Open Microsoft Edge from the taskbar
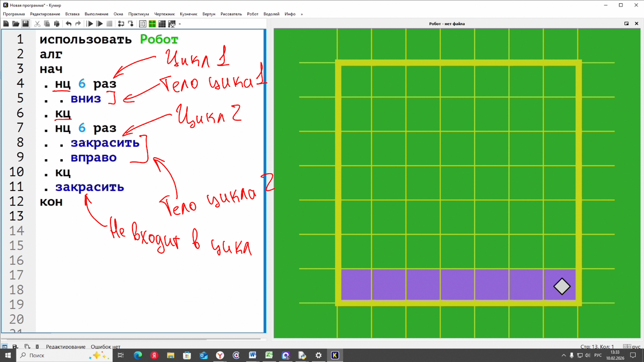Image resolution: width=644 pixels, height=362 pixels. click(x=137, y=356)
